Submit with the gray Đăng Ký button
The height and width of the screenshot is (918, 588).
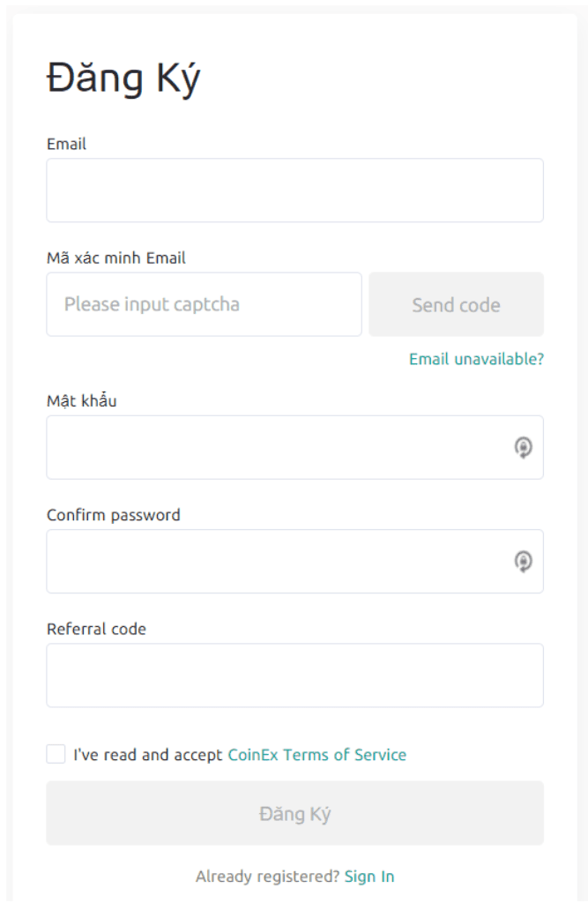pyautogui.click(x=294, y=813)
